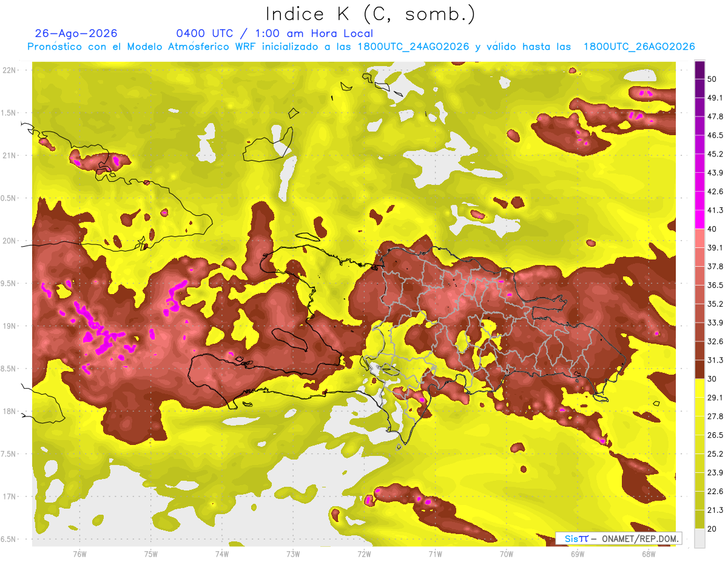This screenshot has height=562, width=728.
Task: Click the magenta swatch between 40 and 41.3
Action: click(699, 219)
